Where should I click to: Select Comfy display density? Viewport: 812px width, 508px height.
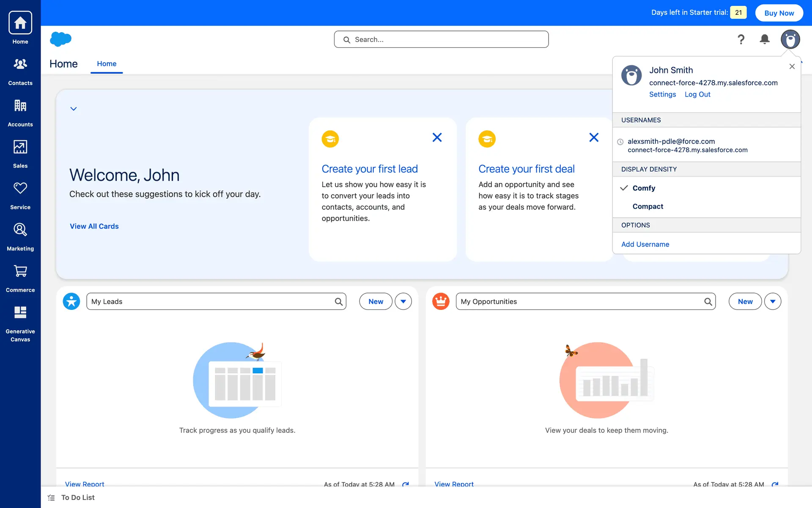click(x=643, y=188)
